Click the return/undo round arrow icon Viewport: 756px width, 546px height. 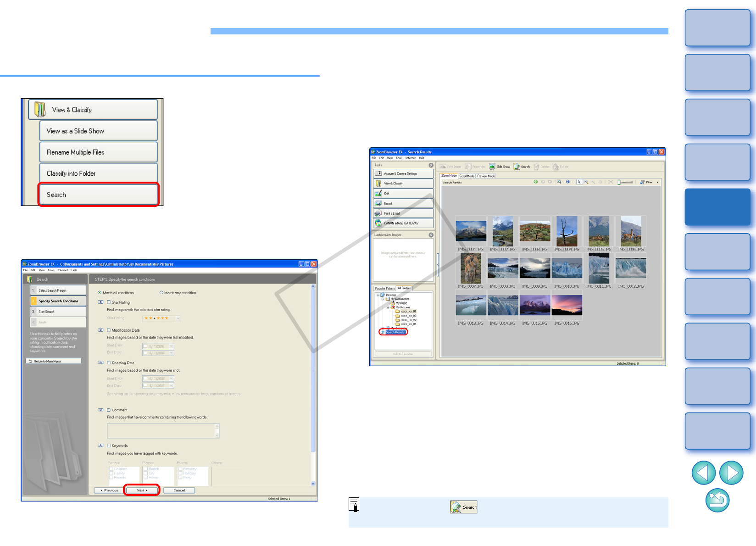[717, 500]
